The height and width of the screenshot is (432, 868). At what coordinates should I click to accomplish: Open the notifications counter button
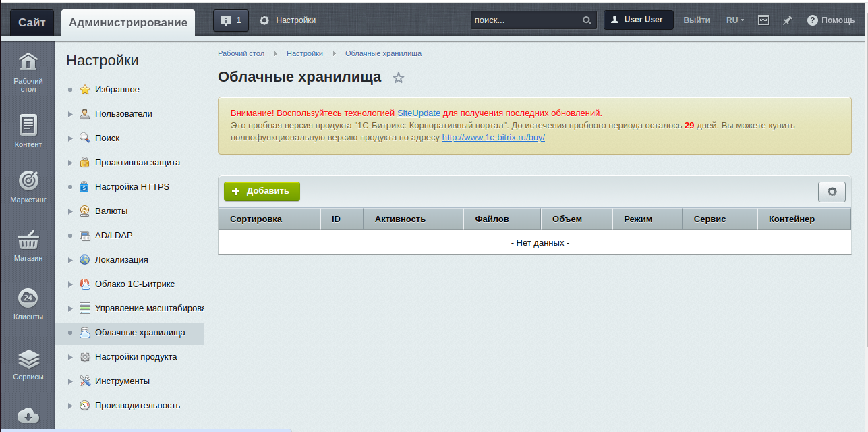click(x=231, y=20)
